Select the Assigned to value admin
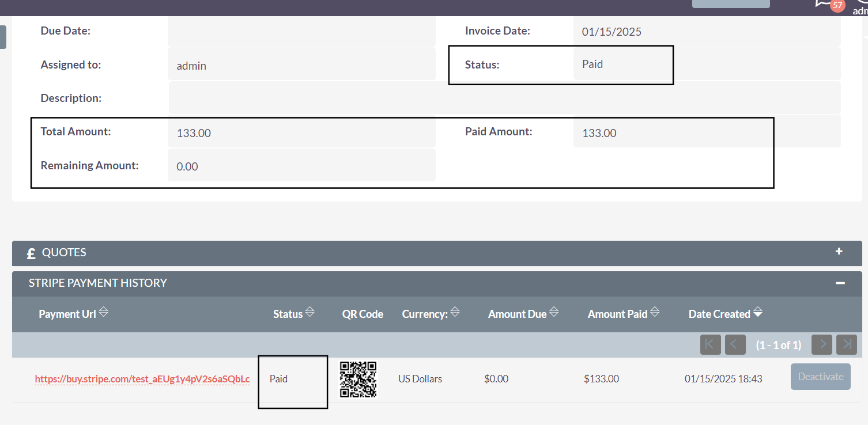 (x=191, y=66)
